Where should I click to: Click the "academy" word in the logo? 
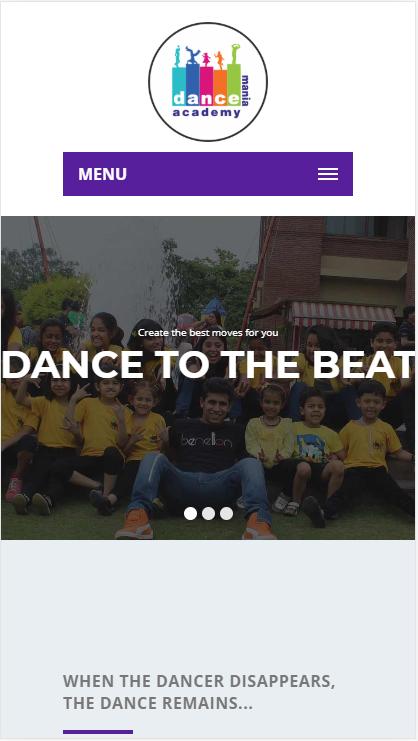click(x=206, y=113)
